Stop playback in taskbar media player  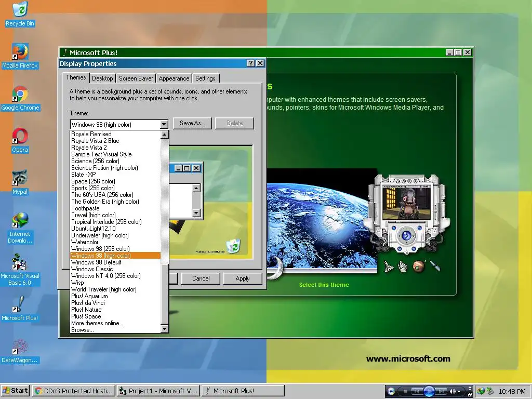(405, 391)
